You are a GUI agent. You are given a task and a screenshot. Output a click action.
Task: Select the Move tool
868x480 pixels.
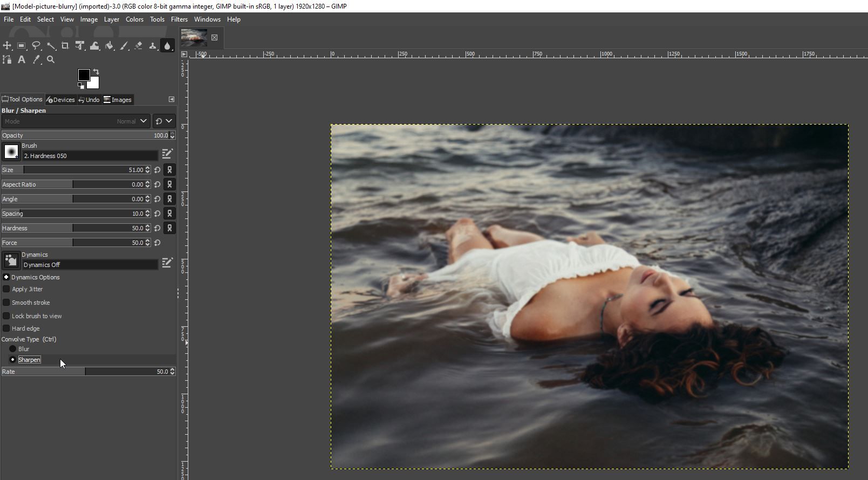[x=7, y=46]
